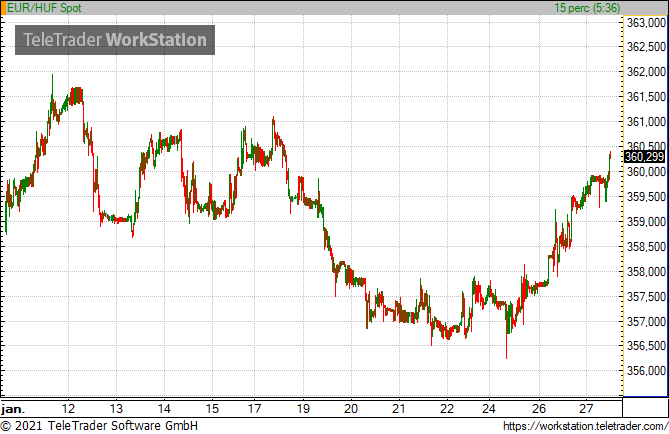The width and height of the screenshot is (669, 434).
Task: Click the 358,000 price axis label
Action: coord(646,271)
